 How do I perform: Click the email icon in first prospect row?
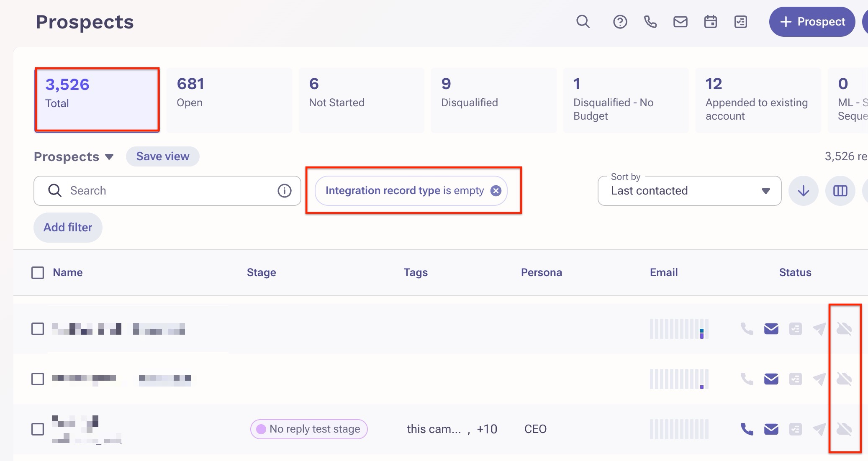coord(771,329)
